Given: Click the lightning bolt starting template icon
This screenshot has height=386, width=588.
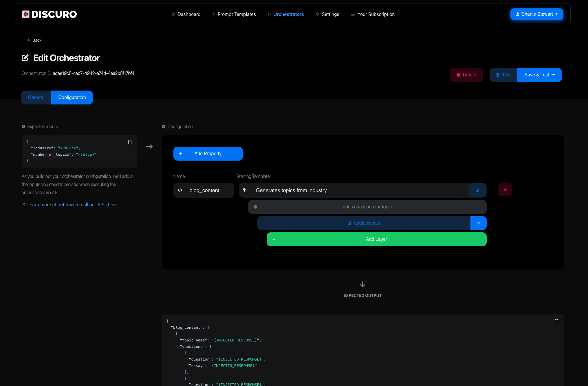Looking at the screenshot, I should [245, 190].
